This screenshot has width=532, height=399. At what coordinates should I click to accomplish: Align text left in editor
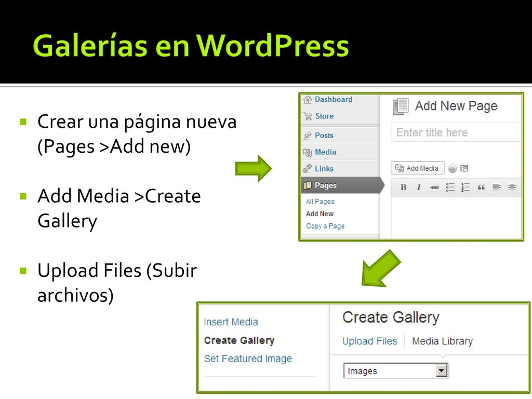pos(497,187)
